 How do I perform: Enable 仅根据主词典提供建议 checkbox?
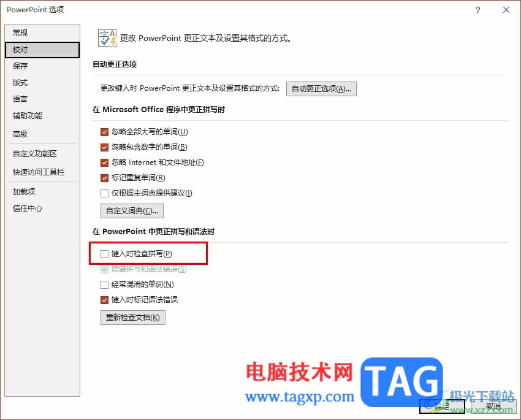click(x=104, y=193)
